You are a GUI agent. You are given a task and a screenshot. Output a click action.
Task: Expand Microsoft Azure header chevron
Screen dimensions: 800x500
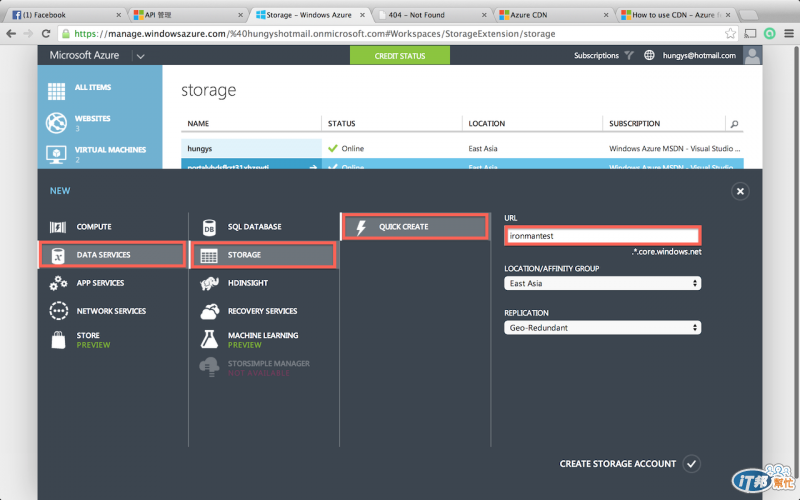point(140,56)
